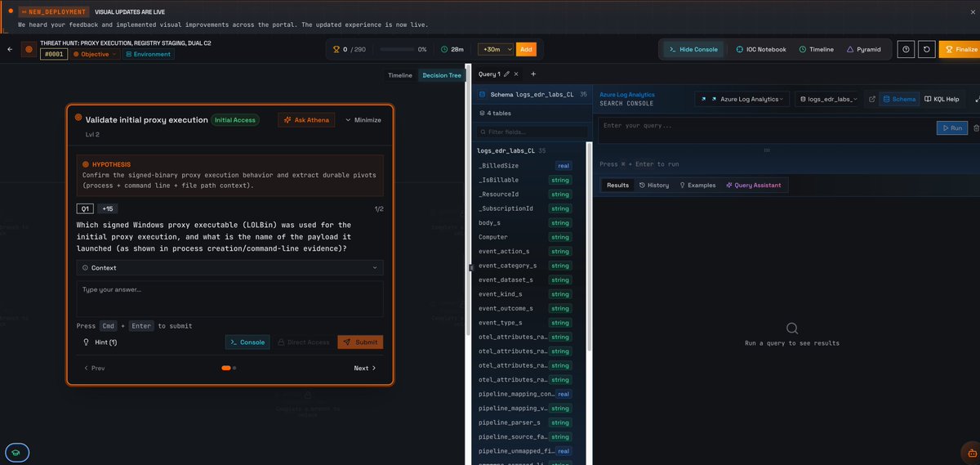This screenshot has width=980, height=465.
Task: Rename Query 1 using the pencil icon
Action: [x=506, y=74]
